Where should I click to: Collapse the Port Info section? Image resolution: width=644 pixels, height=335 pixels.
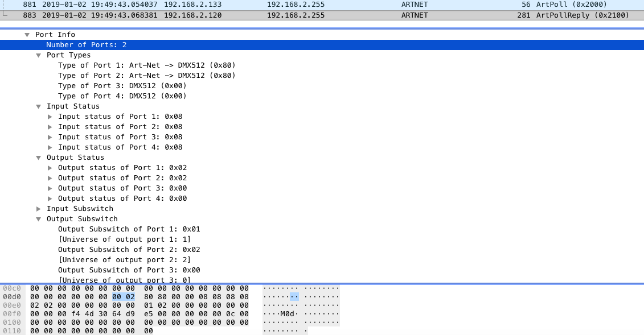point(27,34)
